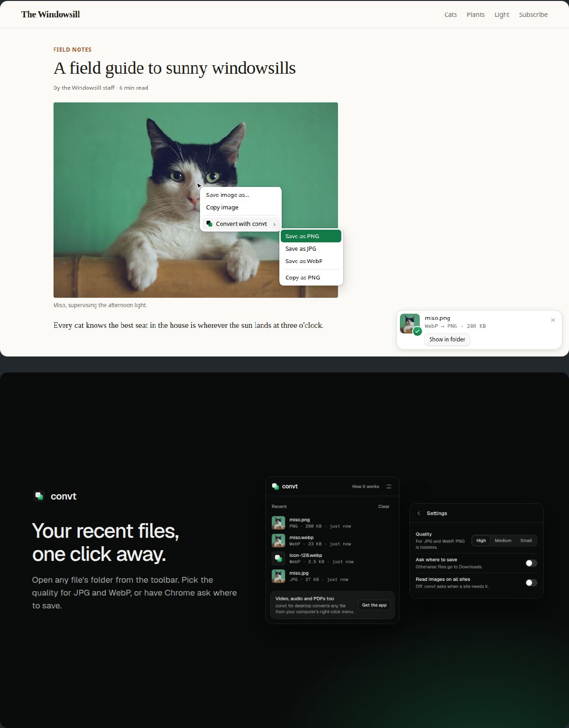
Task: Click Subscribe in the site header
Action: point(533,15)
